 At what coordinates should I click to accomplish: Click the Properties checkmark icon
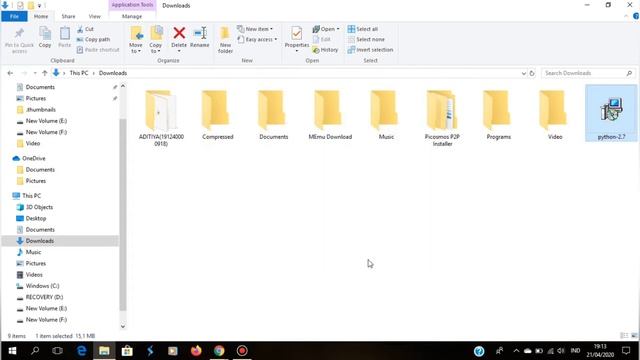point(297,33)
